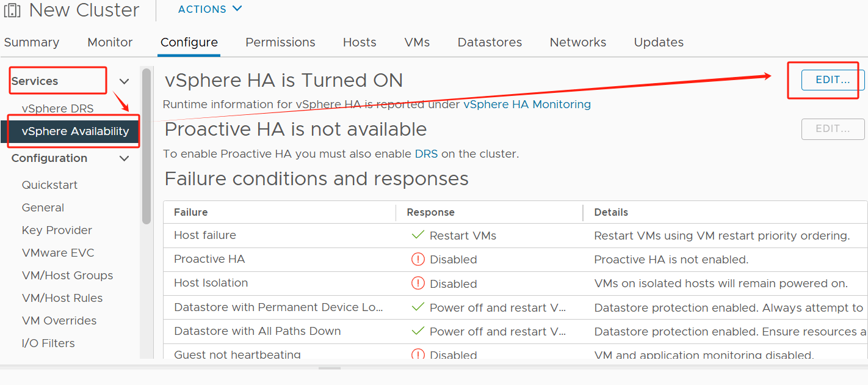Viewport: 868px width, 385px height.
Task: Collapse the Configuration section chevron
Action: [124, 158]
